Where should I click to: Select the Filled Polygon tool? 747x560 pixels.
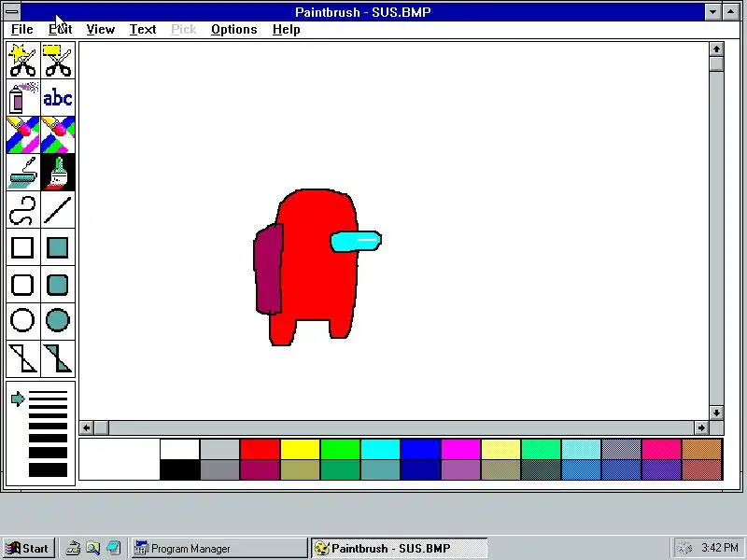(58, 358)
